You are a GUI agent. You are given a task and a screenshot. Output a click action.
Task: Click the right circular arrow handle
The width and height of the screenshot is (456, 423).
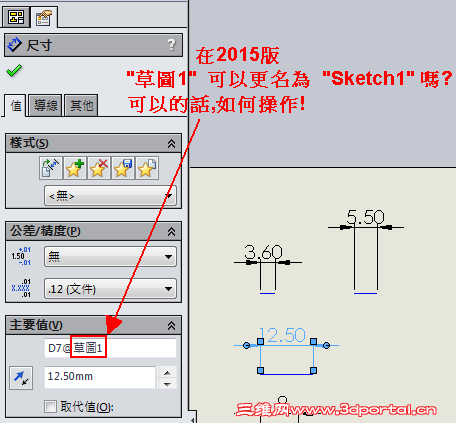tap(327, 345)
